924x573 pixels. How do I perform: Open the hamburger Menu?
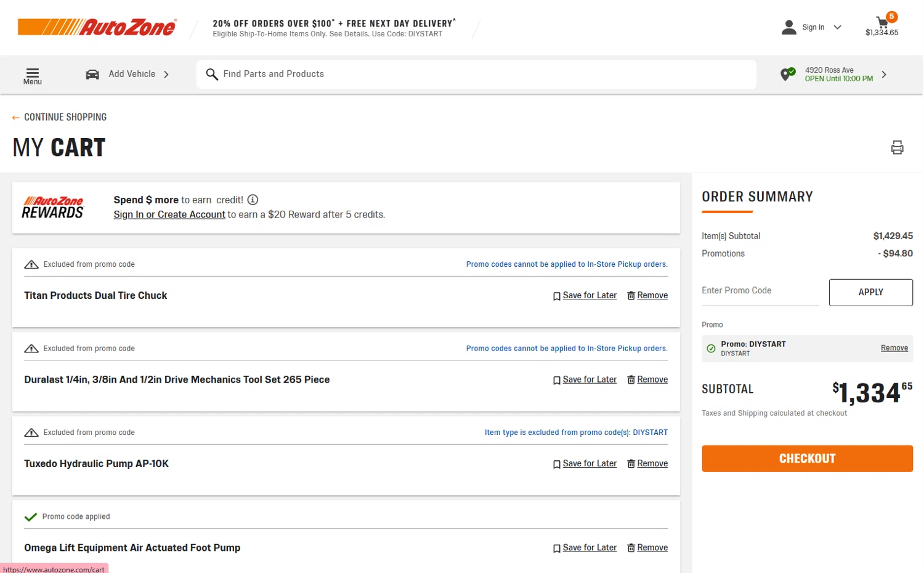[x=33, y=76]
